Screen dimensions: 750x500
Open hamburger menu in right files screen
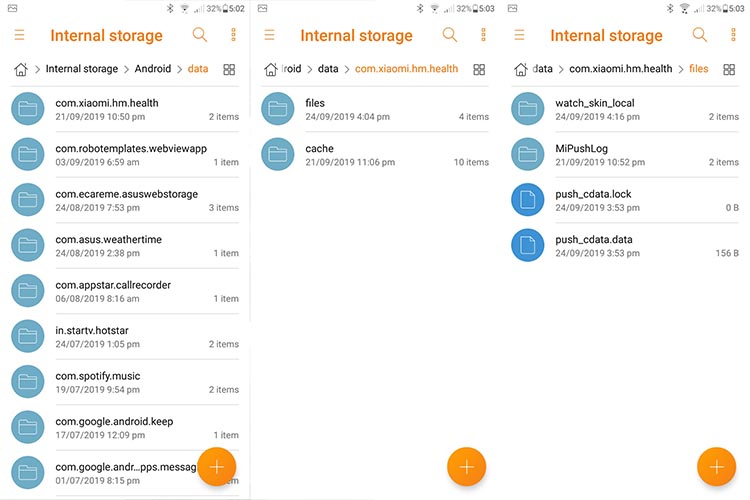pyautogui.click(x=519, y=35)
